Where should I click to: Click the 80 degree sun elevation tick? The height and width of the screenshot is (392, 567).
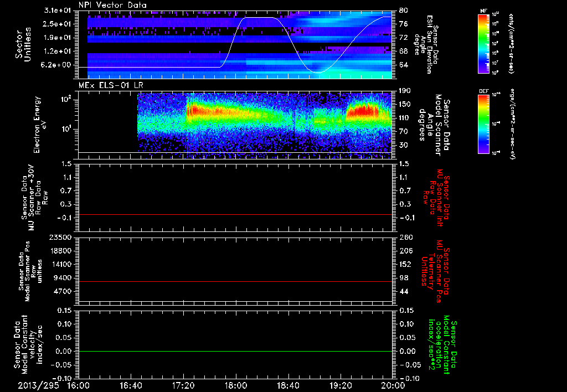(403, 11)
